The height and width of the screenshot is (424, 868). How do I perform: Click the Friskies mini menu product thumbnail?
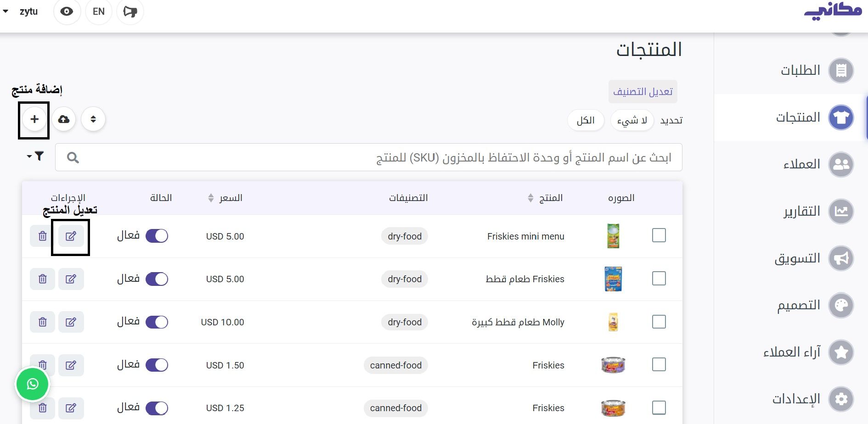(x=613, y=236)
